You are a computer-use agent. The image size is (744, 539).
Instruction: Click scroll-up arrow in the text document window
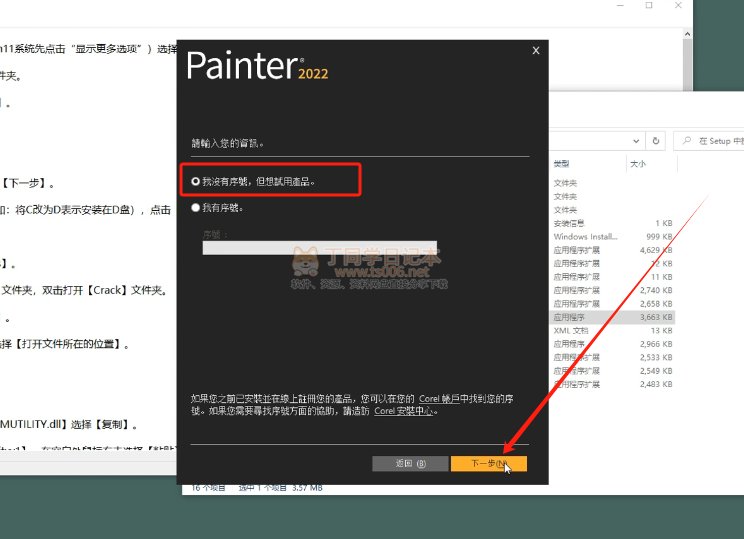(688, 34)
